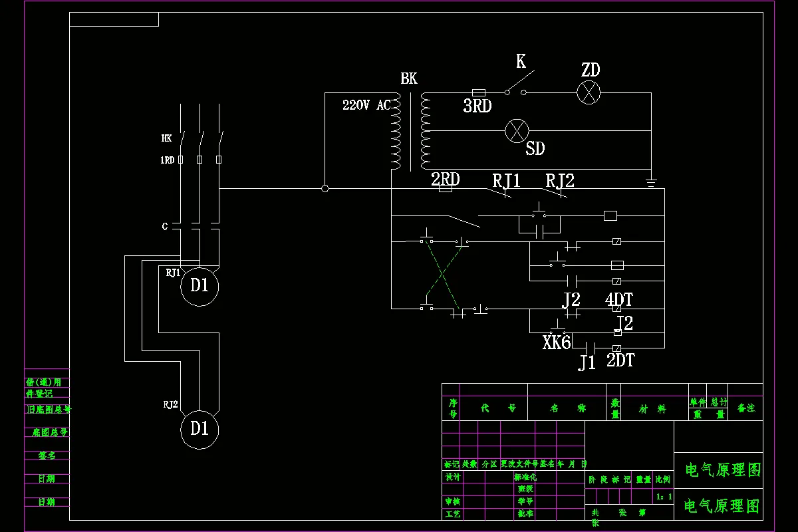Click the 'RJ1' label next to 2RD

tap(507, 180)
